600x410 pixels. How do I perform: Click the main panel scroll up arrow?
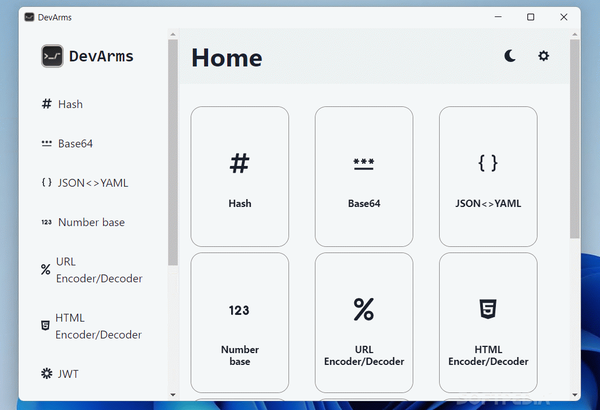click(575, 34)
